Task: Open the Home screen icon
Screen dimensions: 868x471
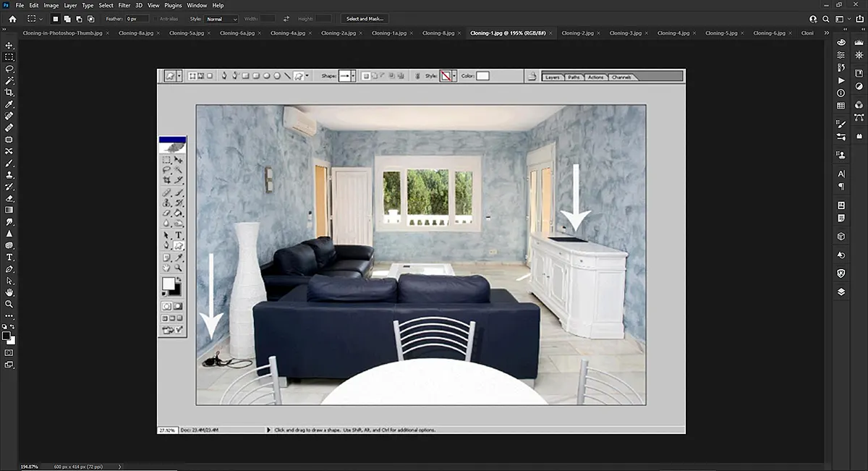Action: click(12, 19)
